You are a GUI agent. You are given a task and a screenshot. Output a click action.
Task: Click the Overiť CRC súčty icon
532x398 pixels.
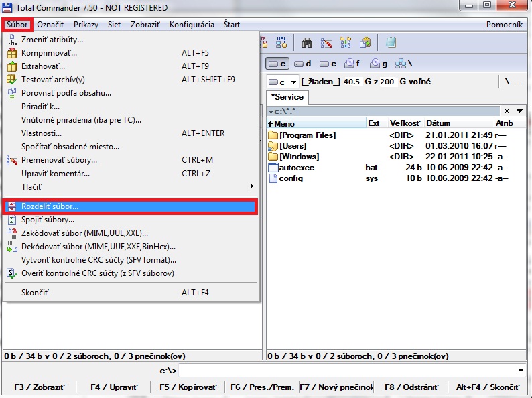point(12,273)
